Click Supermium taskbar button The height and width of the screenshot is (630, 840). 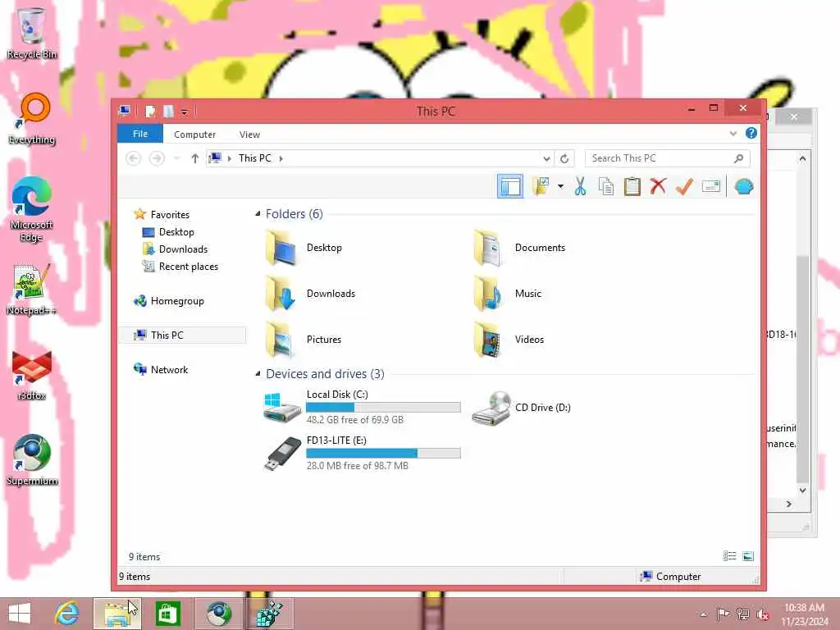tap(219, 614)
